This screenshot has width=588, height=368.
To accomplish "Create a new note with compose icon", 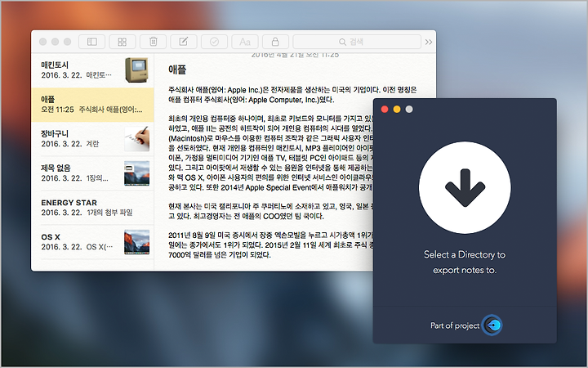I will pyautogui.click(x=184, y=42).
